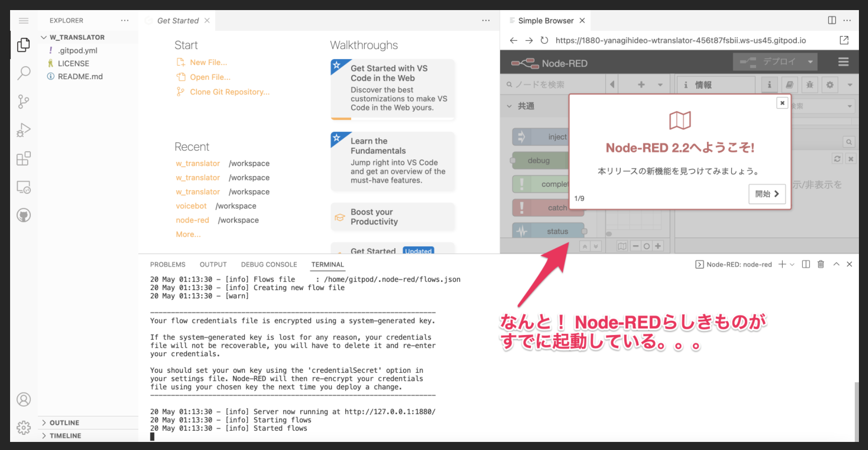Click the Explorer more actions ellipsis
This screenshot has width=868, height=450.
(125, 21)
